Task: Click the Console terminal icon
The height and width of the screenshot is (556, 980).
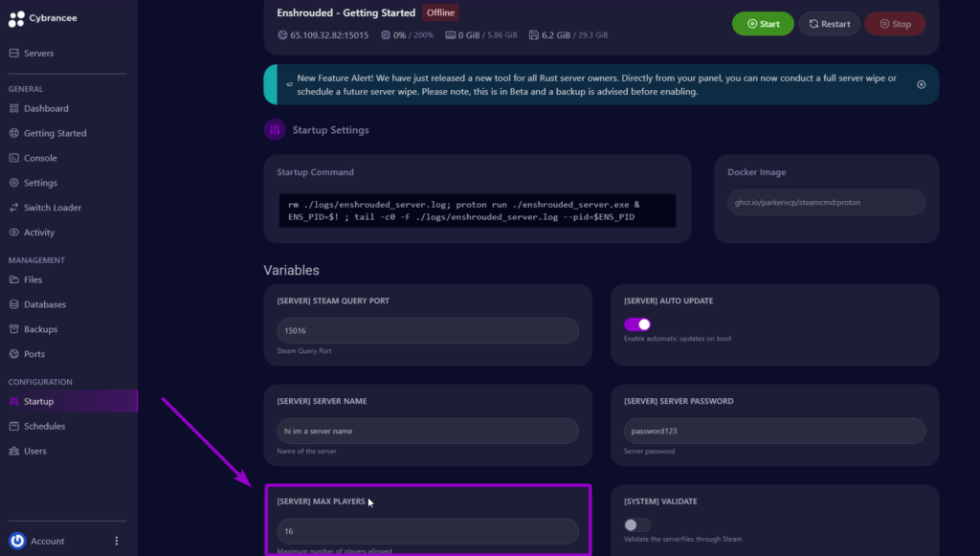Action: 13,158
